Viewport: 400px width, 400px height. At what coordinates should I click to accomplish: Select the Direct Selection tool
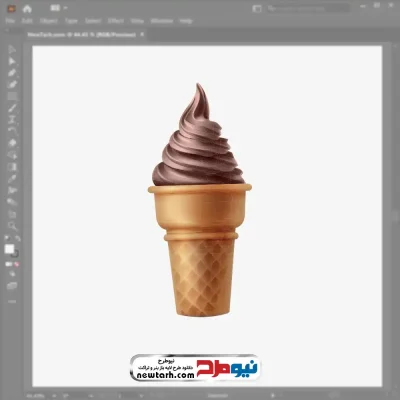[x=12, y=61]
